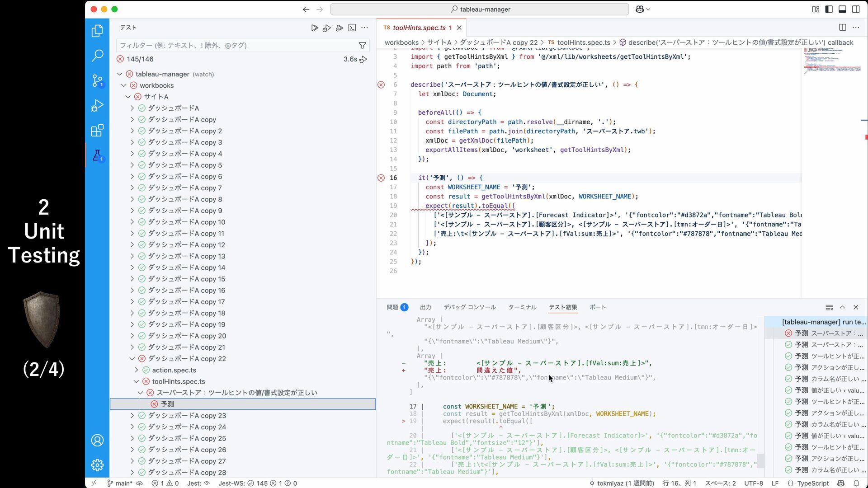Image resolution: width=868 pixels, height=488 pixels.
Task: Go forward with navigation arrow
Action: pyautogui.click(x=320, y=9)
